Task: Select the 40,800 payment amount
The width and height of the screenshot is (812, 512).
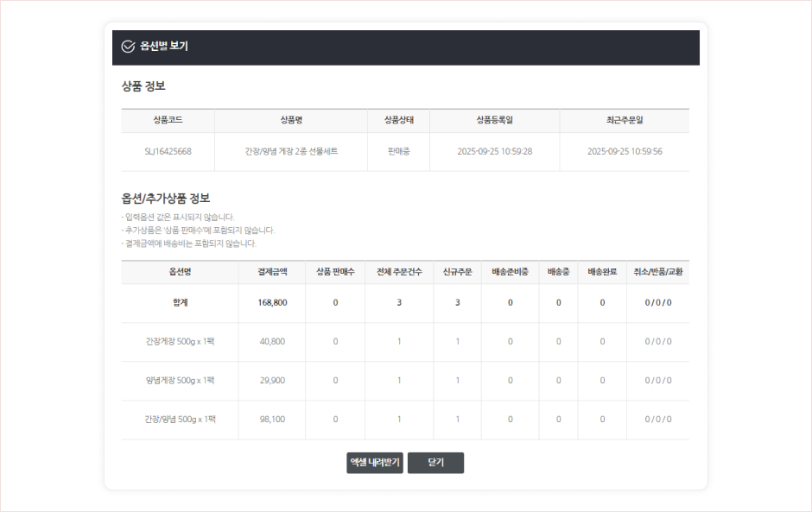Action: pos(272,342)
